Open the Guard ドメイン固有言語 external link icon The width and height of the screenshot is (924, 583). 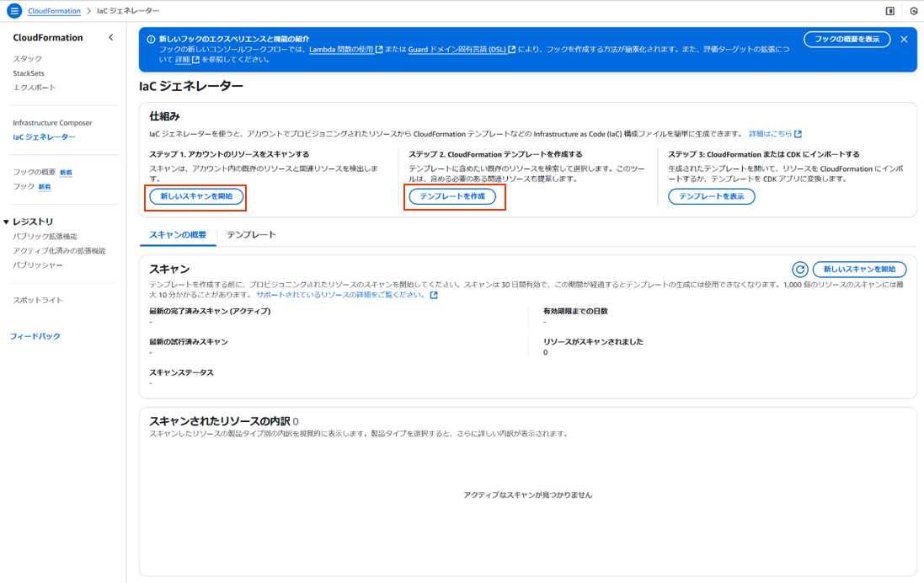pos(513,49)
